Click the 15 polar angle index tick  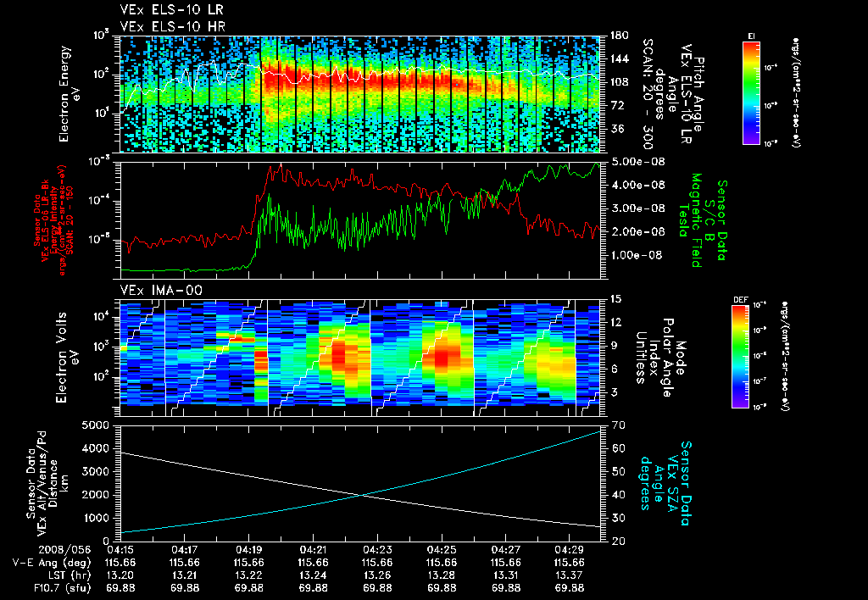(x=615, y=299)
